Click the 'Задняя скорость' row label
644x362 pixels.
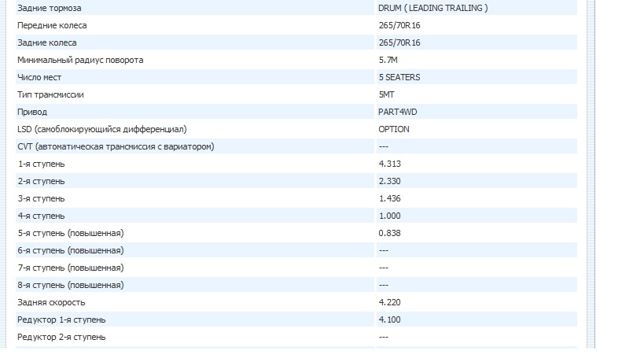click(x=51, y=302)
